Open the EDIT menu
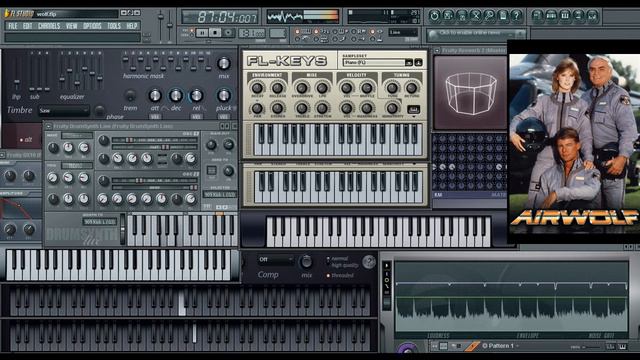The image size is (640, 360). (27, 26)
